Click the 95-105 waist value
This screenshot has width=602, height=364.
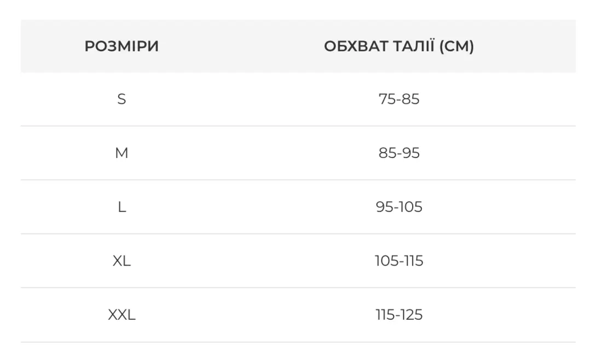point(399,207)
